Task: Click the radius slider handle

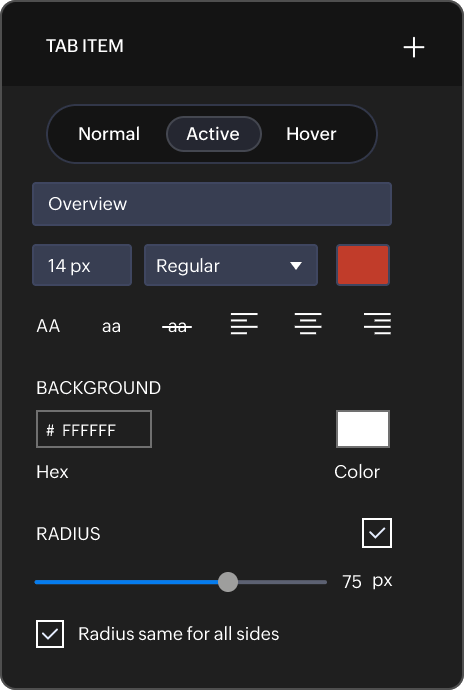Action: [x=228, y=582]
